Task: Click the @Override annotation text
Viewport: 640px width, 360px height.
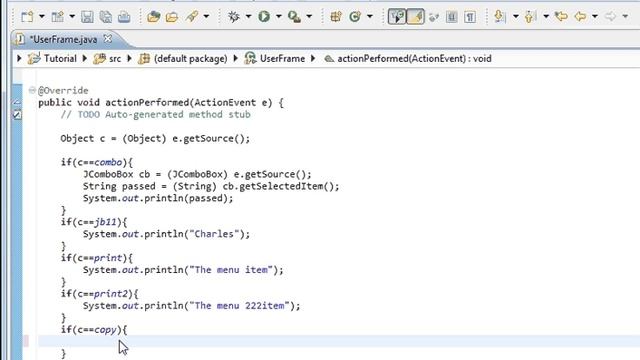Action: tap(63, 91)
